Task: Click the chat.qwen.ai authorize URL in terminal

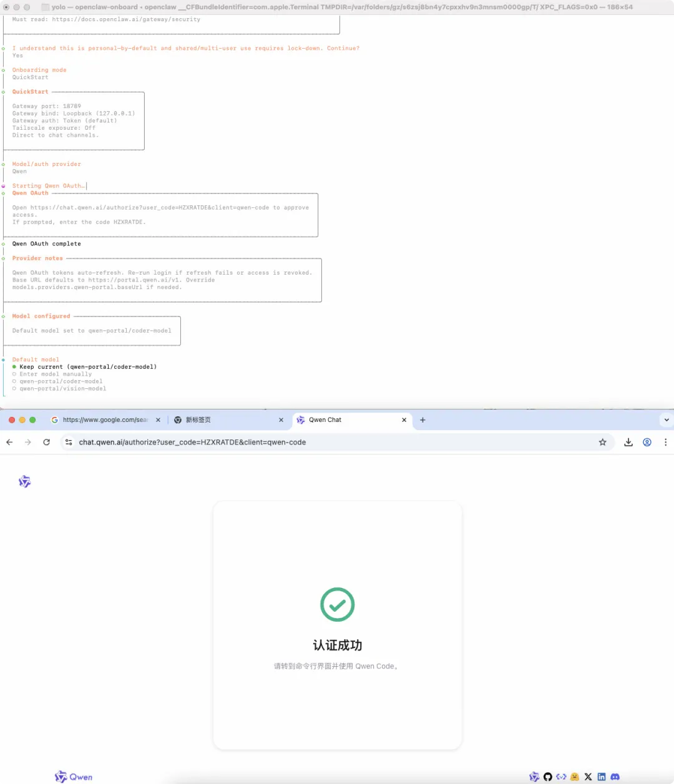Action: [150, 208]
